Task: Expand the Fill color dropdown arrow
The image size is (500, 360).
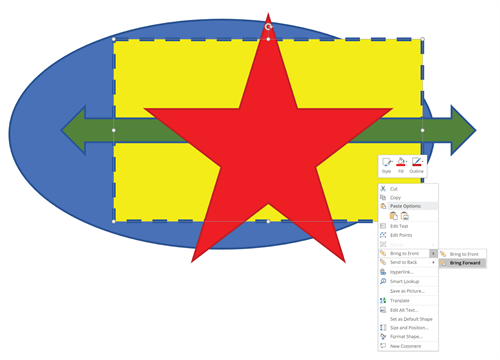Action: point(407,162)
